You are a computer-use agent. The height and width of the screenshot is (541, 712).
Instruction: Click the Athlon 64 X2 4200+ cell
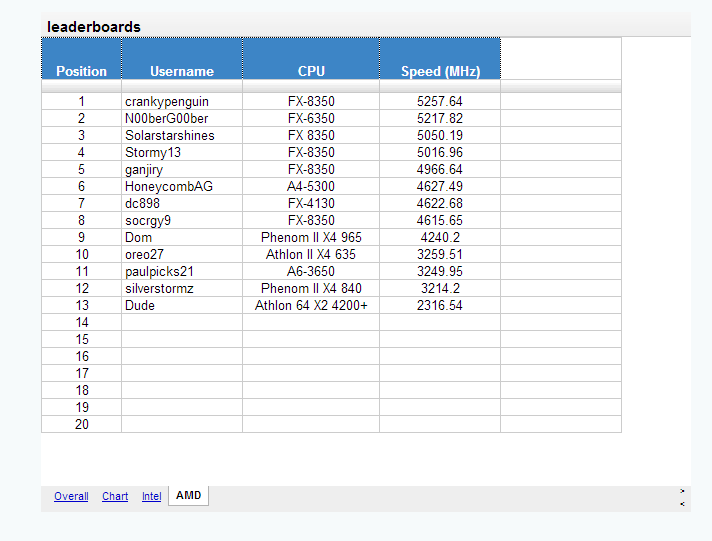311,305
